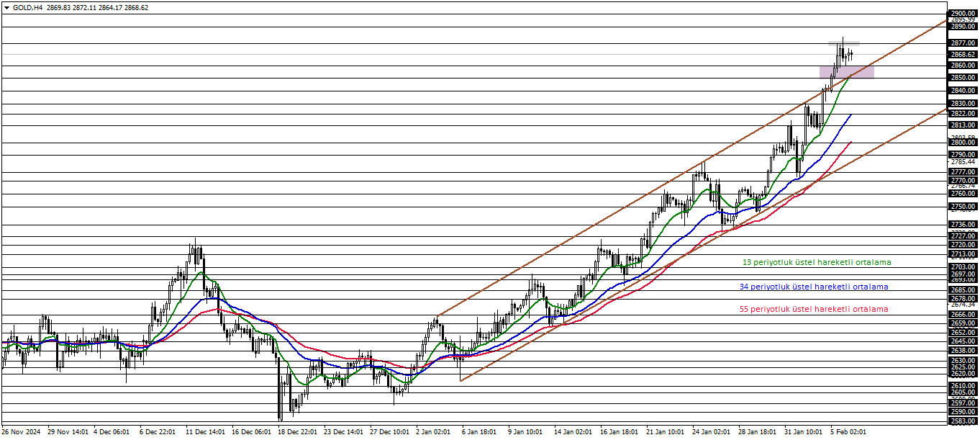Viewport: 980px width, 440px height.
Task: Click the 23 Dec 14:01 time label
Action: tap(344, 432)
